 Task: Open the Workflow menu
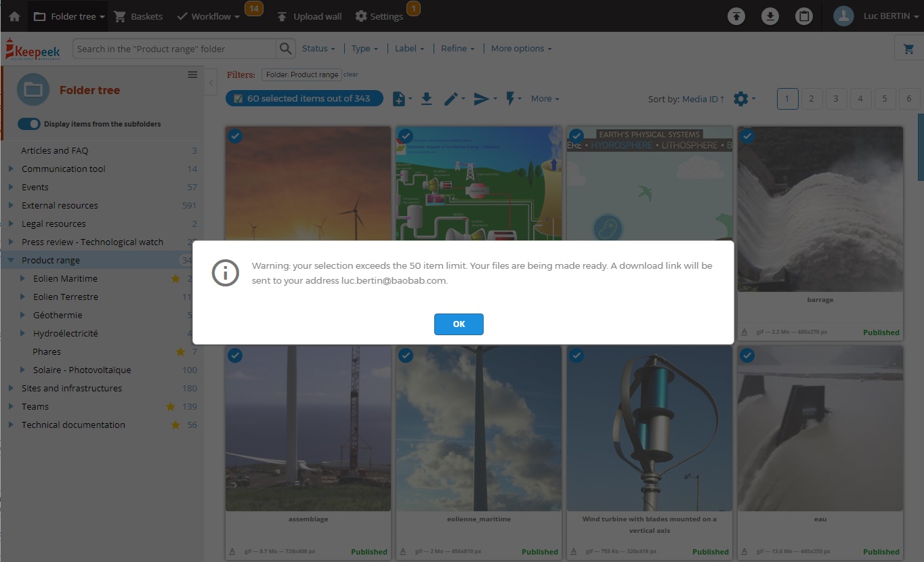[209, 16]
